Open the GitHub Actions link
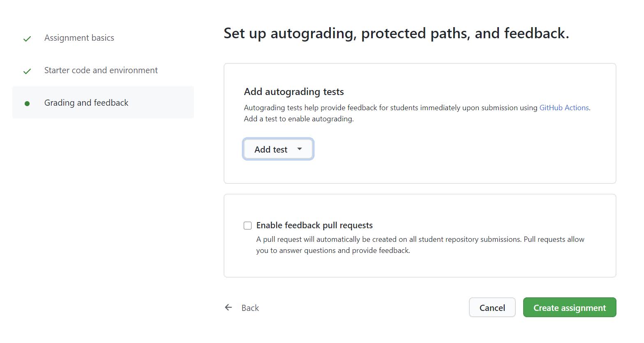 (564, 108)
